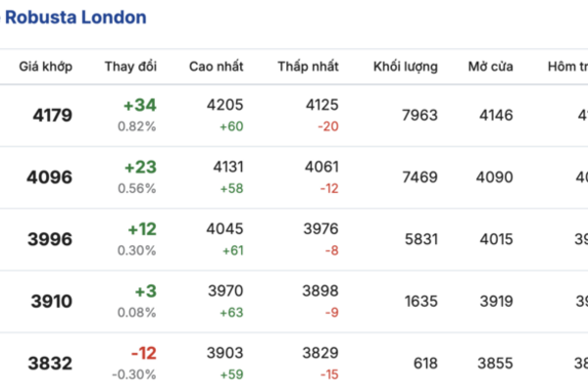This screenshot has width=588, height=392.
Task: Sort by the Khối lượng column header
Action: [405, 67]
